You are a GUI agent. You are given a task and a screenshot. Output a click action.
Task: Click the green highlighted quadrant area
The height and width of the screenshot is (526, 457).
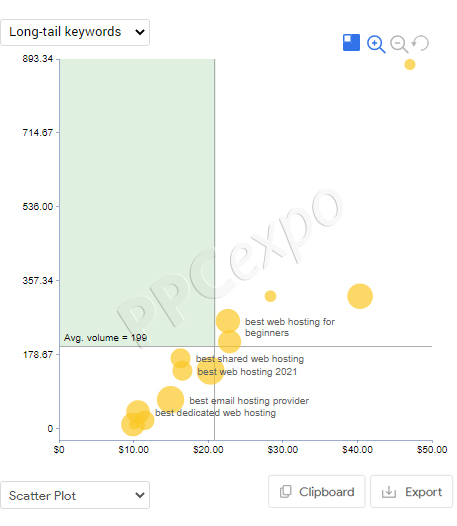point(137,202)
